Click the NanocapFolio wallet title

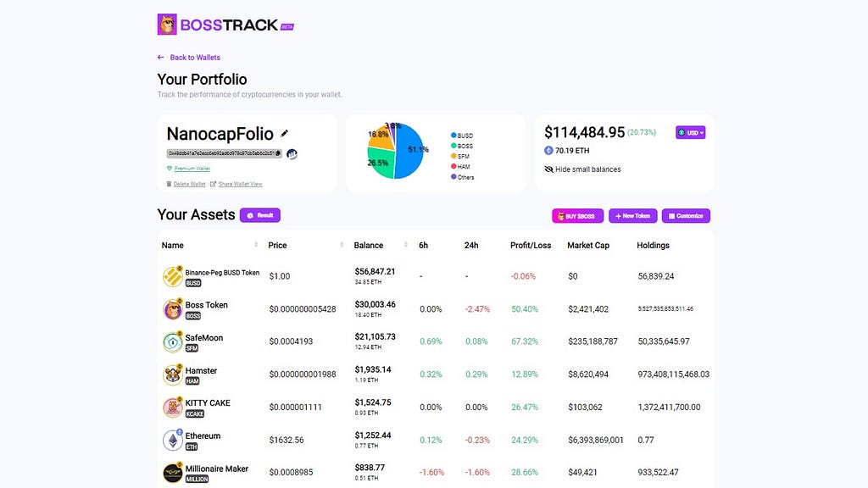pos(220,133)
